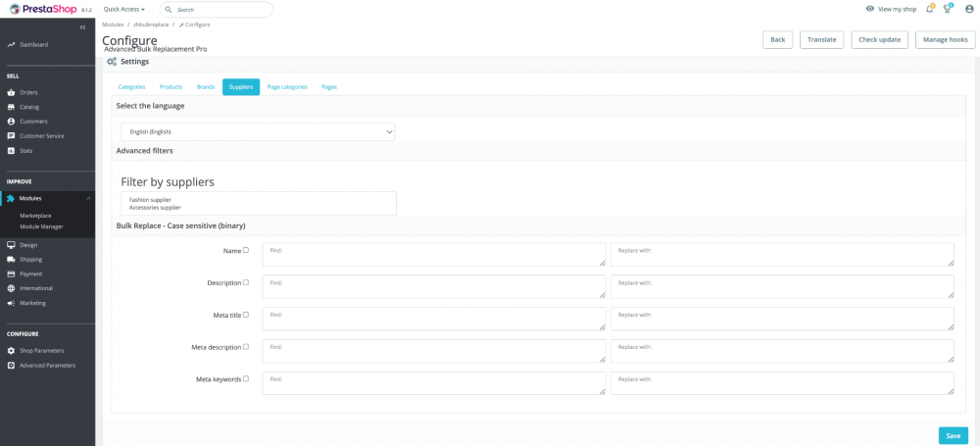
Task: Switch to the Pages tab
Action: tap(329, 87)
